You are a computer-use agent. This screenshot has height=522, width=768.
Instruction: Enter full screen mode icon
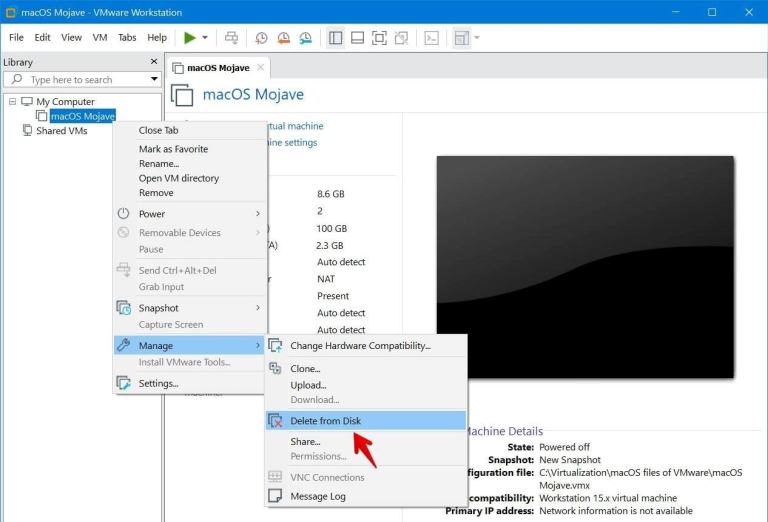pyautogui.click(x=379, y=38)
